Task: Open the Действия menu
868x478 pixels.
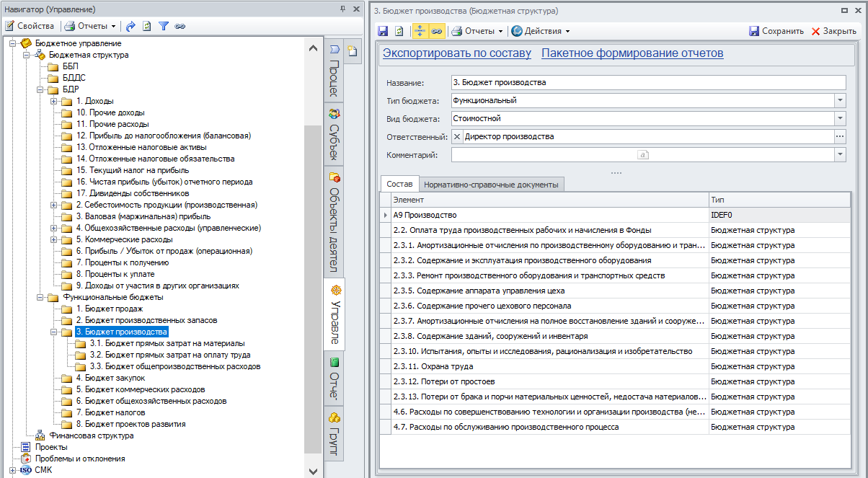Action: tap(540, 31)
